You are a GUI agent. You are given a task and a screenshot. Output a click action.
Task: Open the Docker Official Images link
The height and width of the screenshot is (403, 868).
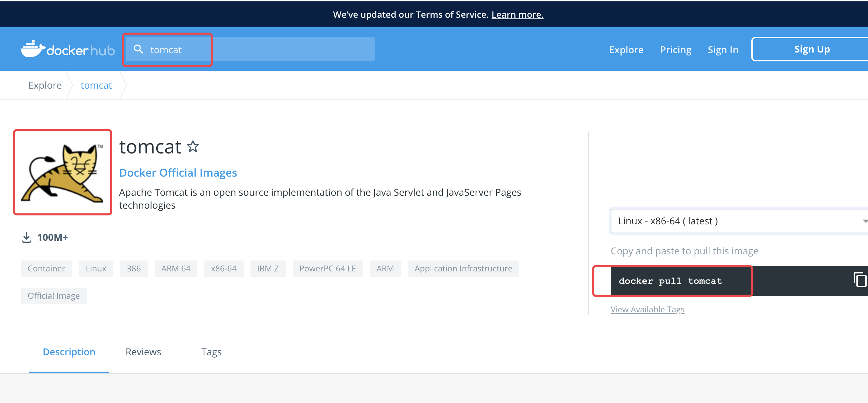(x=178, y=173)
